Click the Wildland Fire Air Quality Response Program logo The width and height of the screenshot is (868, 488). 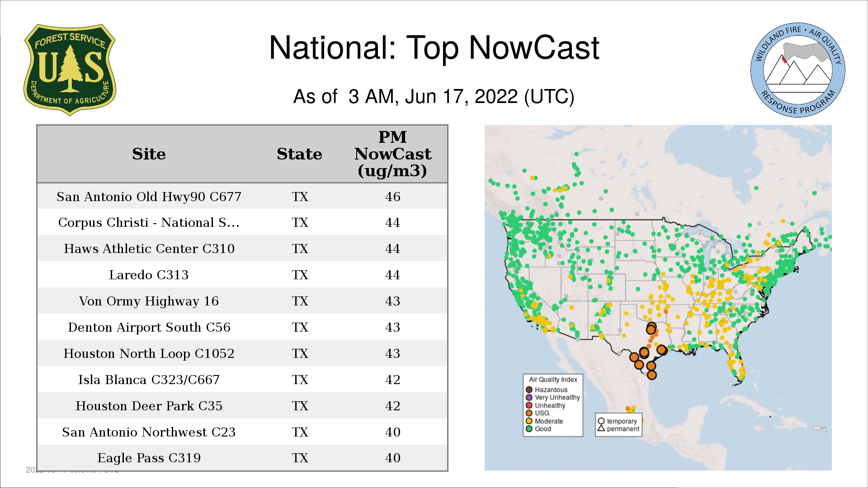click(x=797, y=70)
